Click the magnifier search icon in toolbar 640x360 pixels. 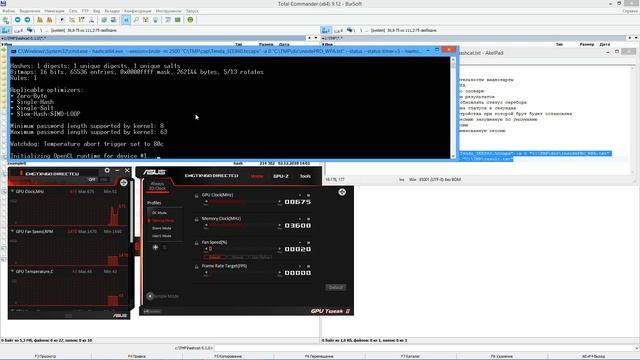tap(136, 20)
